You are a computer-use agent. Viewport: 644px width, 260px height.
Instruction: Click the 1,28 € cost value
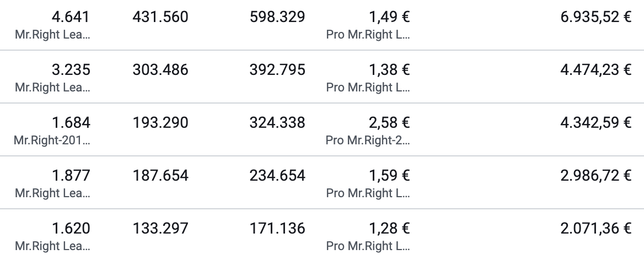(389, 229)
